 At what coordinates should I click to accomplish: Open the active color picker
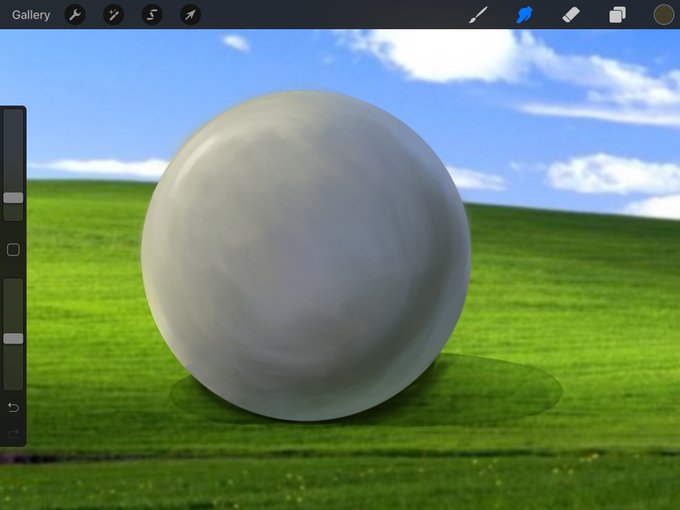[664, 15]
